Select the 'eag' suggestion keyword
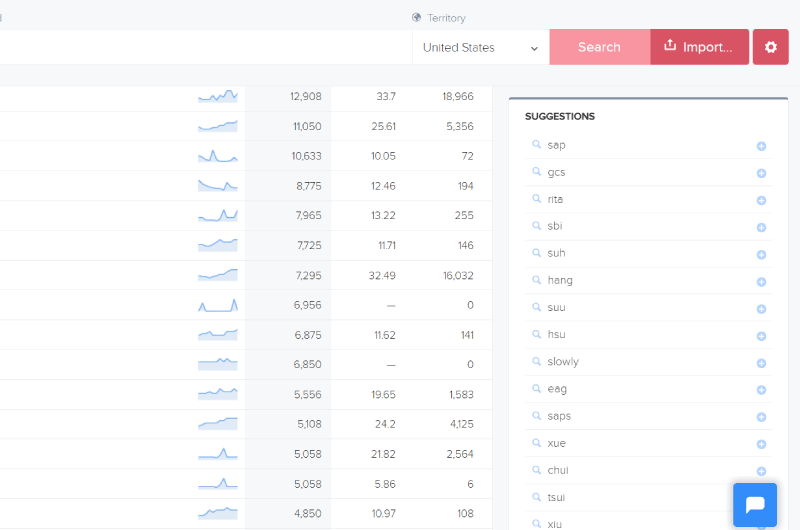 (557, 389)
